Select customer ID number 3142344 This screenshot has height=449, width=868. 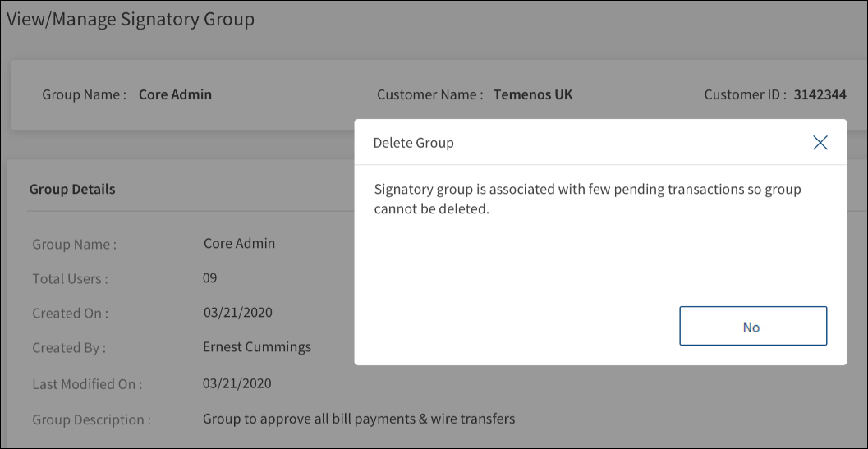(820, 94)
